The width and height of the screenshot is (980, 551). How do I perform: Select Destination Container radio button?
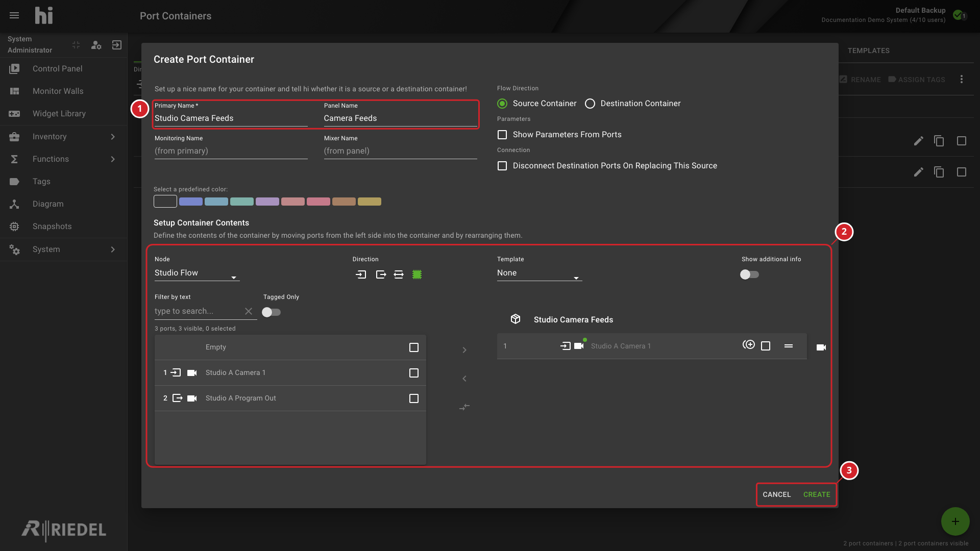(590, 104)
